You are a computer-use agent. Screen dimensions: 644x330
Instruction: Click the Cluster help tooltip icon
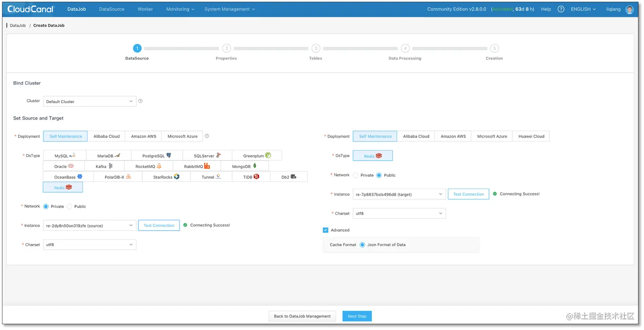click(x=141, y=101)
